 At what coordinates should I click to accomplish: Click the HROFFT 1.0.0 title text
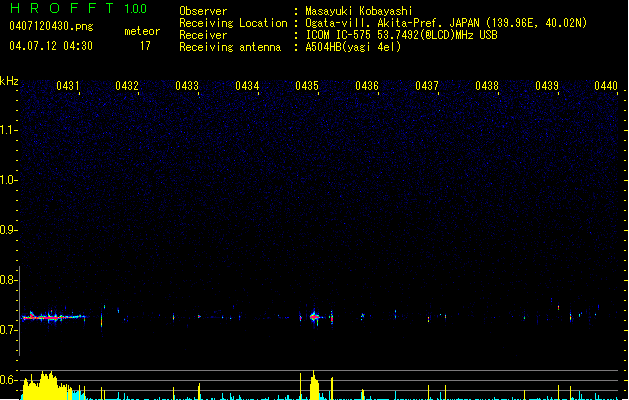coord(79,8)
